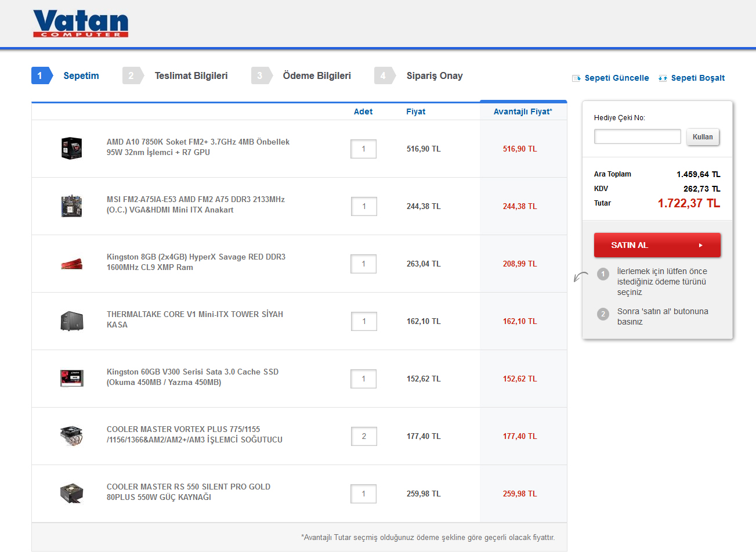Open the COOLER MASTER RS 550 product title
The image size is (756, 558).
coord(189,492)
